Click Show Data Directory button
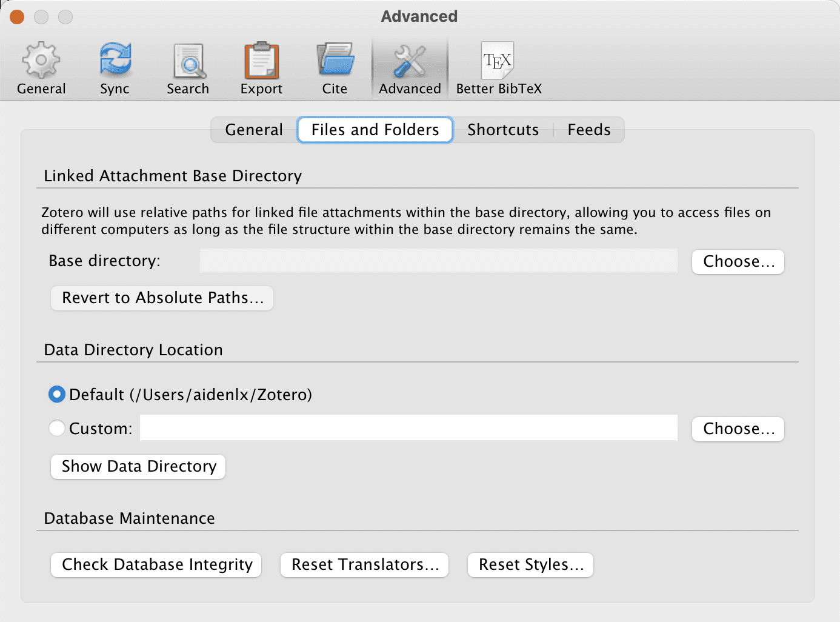Viewport: 840px width, 622px height. [x=138, y=467]
